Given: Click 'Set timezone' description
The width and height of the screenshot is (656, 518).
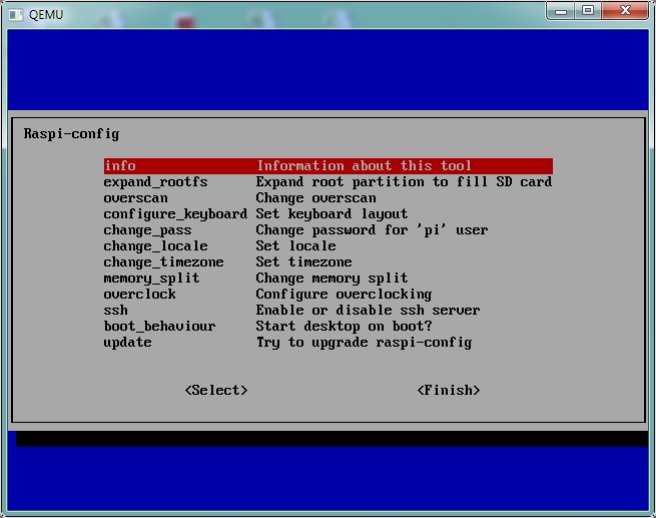Looking at the screenshot, I should tap(304, 262).
